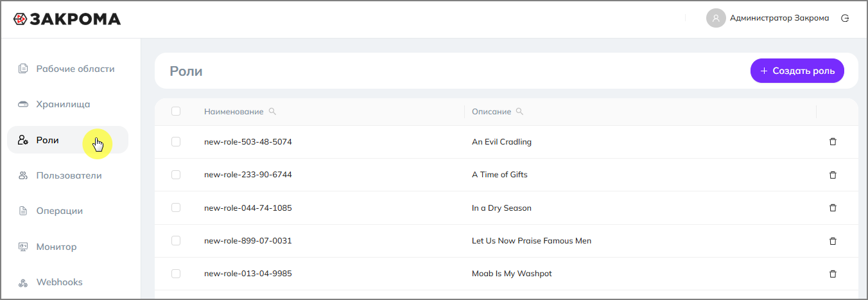Delete role new-role-503-48-5074 via trash icon
Viewport: 868px width, 300px height.
(x=833, y=142)
